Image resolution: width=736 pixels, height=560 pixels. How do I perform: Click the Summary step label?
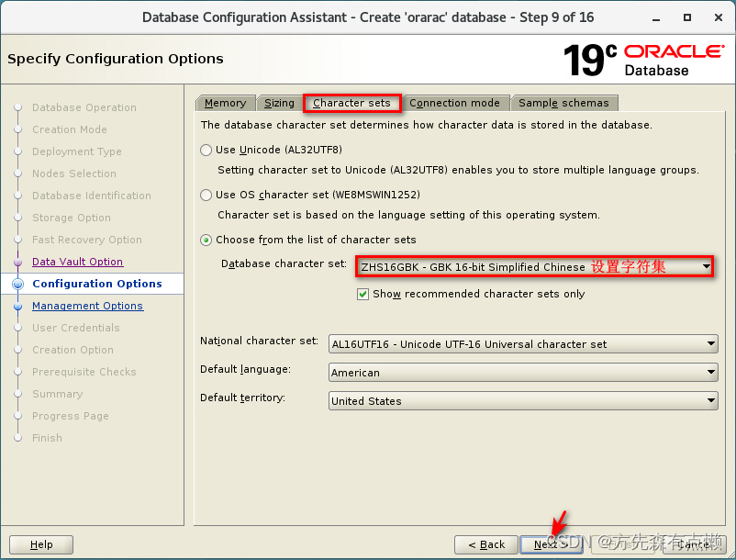coord(57,395)
